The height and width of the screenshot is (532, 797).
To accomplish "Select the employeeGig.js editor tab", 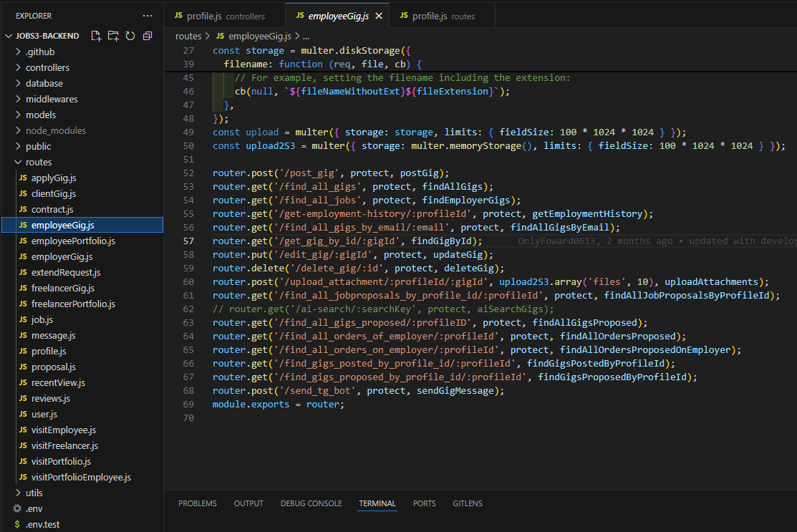I will (x=337, y=16).
